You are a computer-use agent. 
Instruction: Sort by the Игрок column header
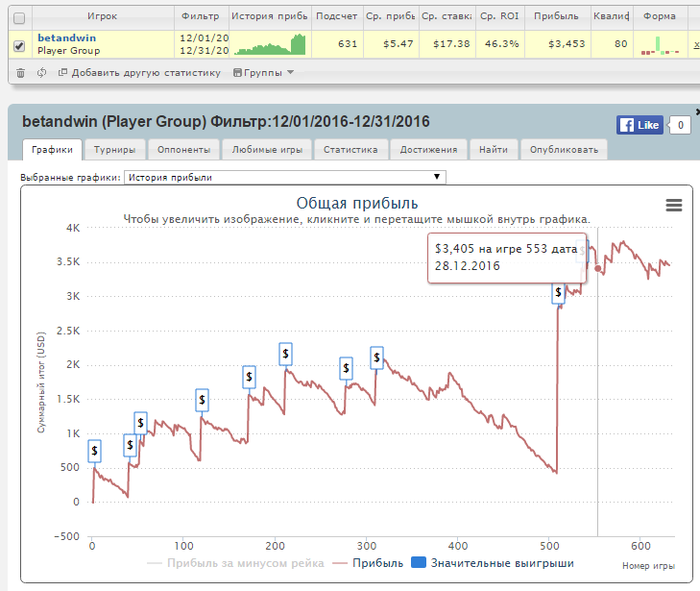pos(102,16)
